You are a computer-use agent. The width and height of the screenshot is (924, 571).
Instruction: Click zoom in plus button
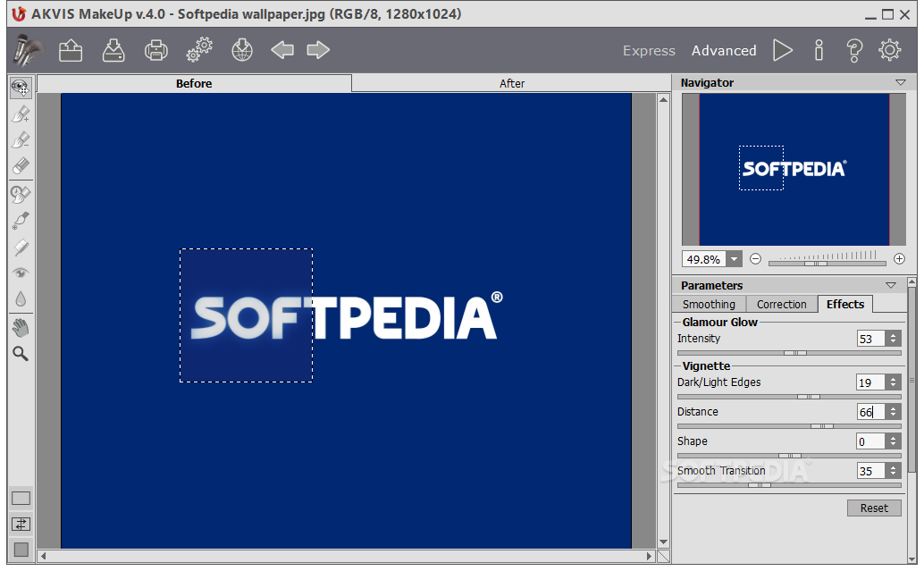point(899,258)
